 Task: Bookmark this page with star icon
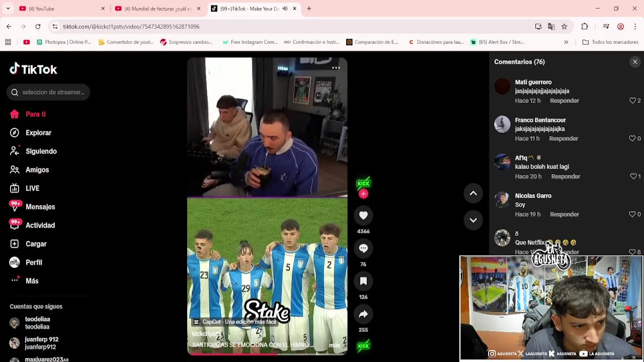click(564, 27)
